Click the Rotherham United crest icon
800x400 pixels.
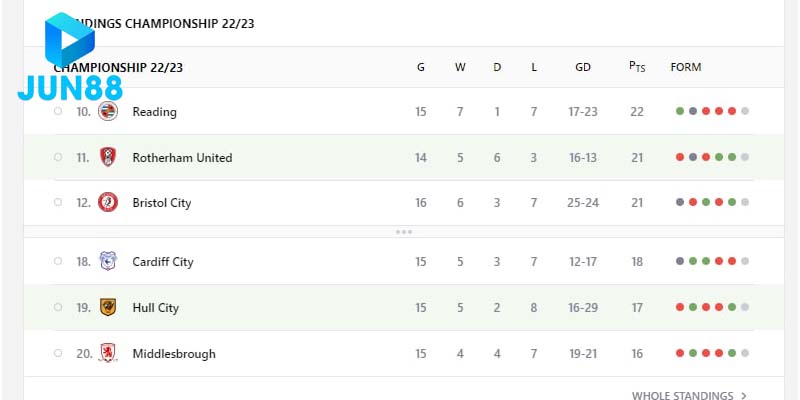pyautogui.click(x=108, y=157)
